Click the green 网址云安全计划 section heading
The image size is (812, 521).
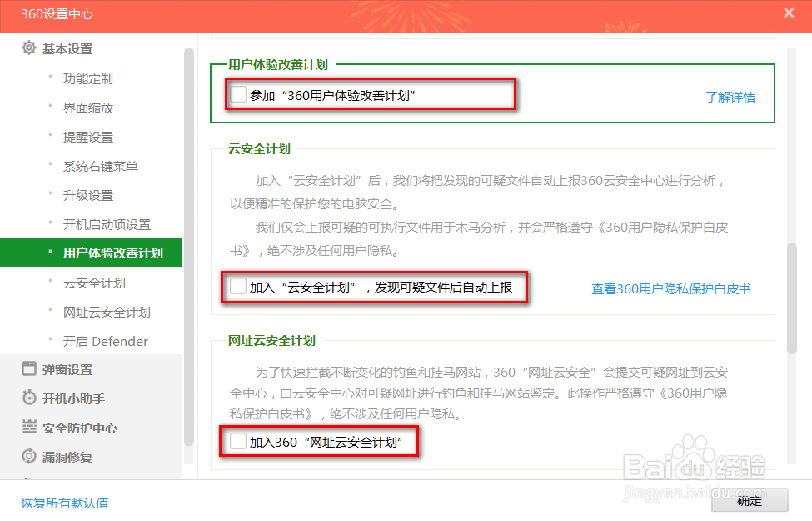click(271, 341)
